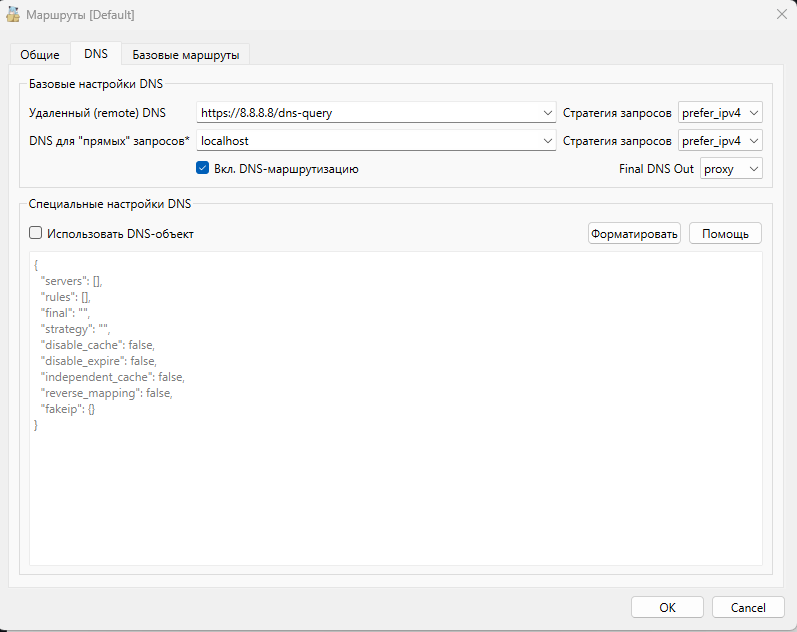Click the Форматировать button

(x=634, y=233)
